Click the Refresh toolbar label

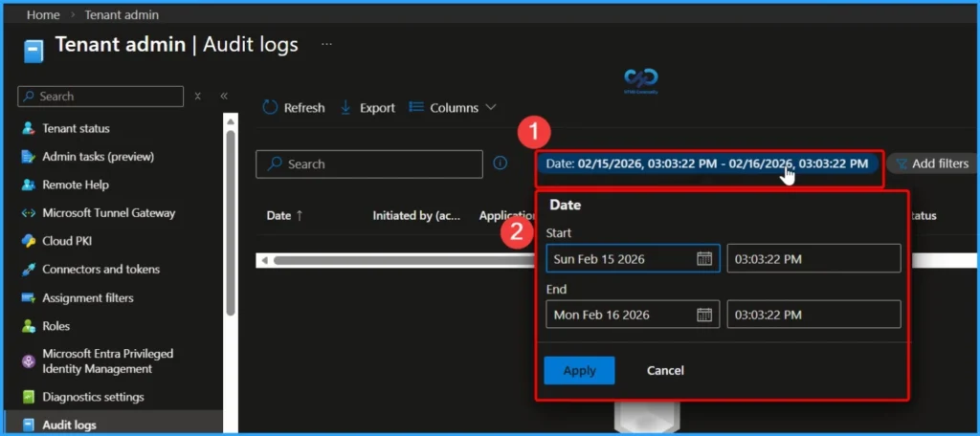304,108
